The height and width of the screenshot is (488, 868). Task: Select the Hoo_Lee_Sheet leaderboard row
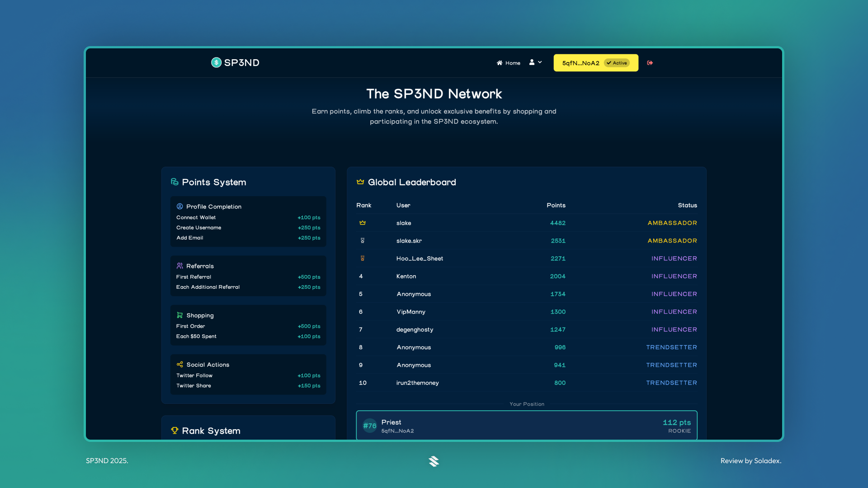tap(526, 258)
